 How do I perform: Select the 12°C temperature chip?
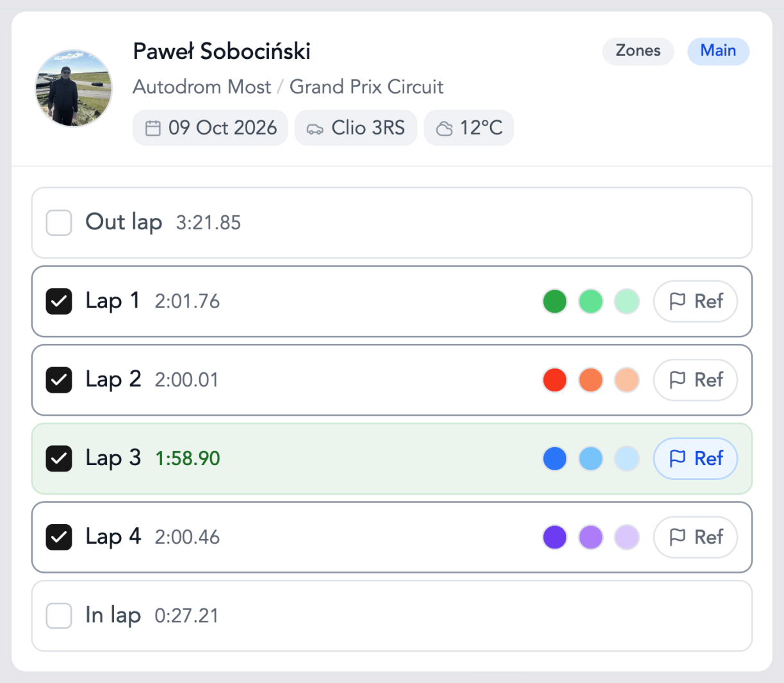469,128
